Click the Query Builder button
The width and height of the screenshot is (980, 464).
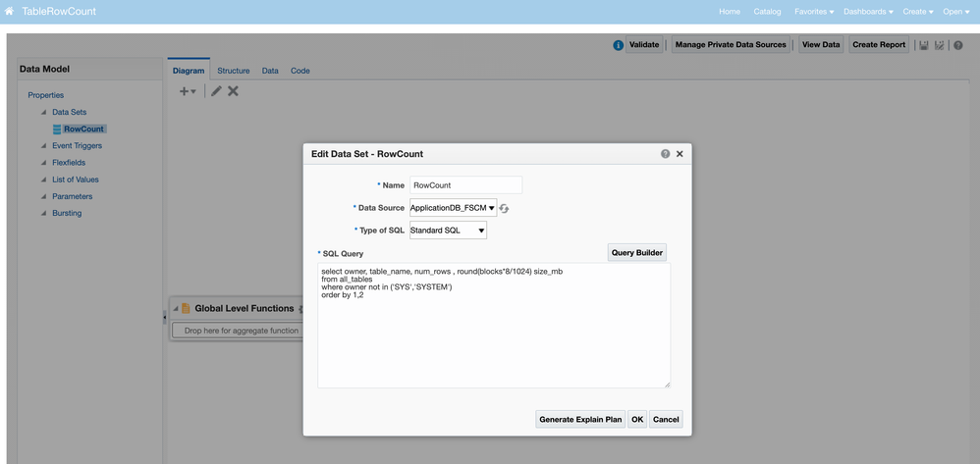pyautogui.click(x=636, y=253)
